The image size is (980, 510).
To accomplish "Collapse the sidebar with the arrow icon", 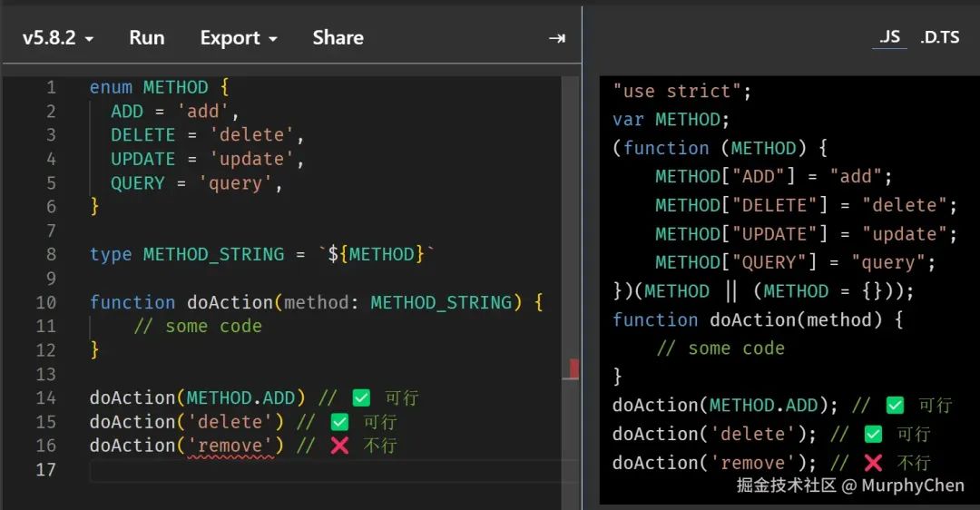I will (x=557, y=39).
